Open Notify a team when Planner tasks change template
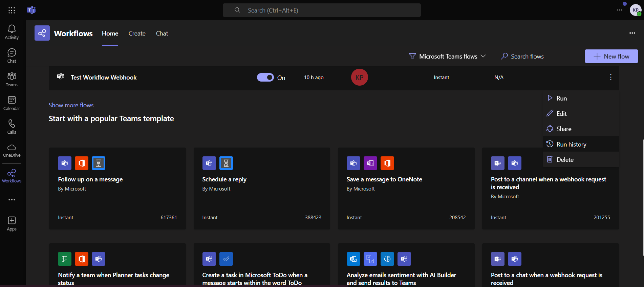 tap(117, 265)
